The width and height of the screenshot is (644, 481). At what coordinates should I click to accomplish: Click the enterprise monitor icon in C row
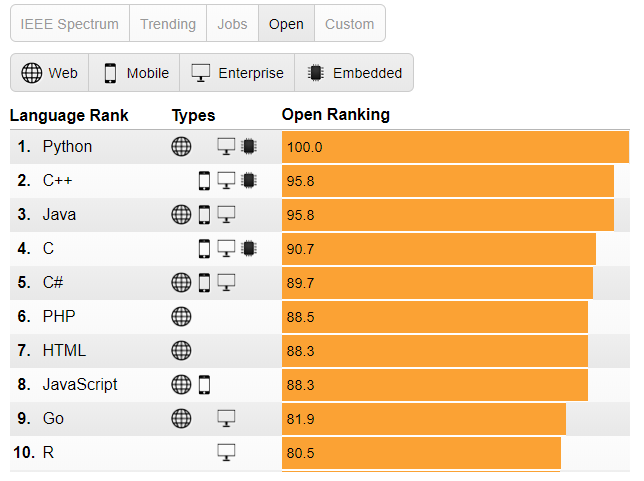pos(226,249)
